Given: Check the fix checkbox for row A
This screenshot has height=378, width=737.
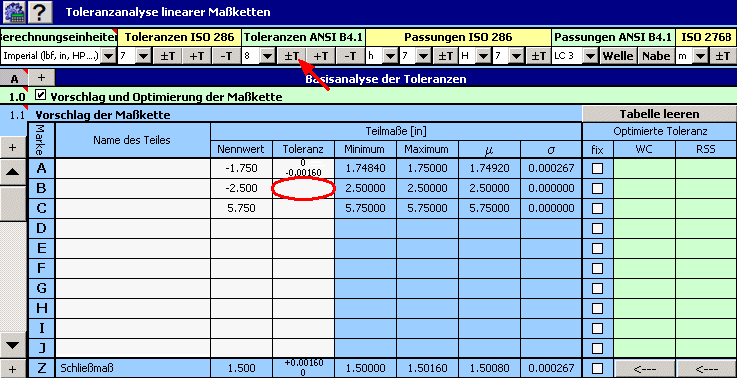Looking at the screenshot, I should pos(597,168).
